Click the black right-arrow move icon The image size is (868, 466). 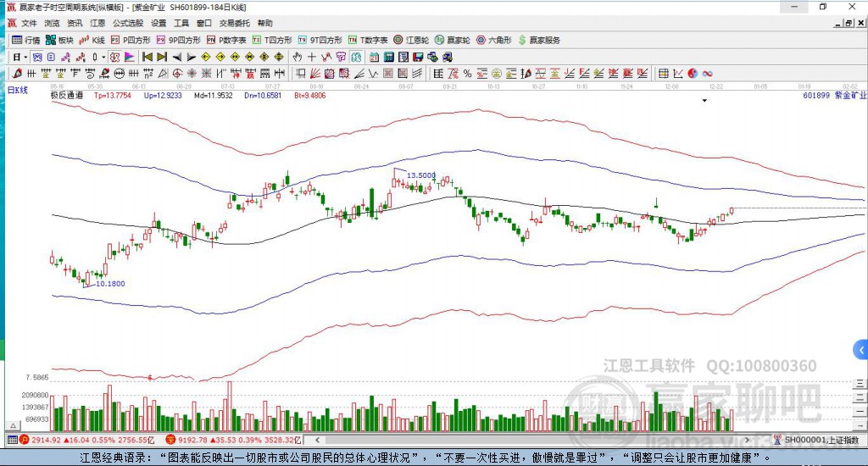tap(191, 57)
